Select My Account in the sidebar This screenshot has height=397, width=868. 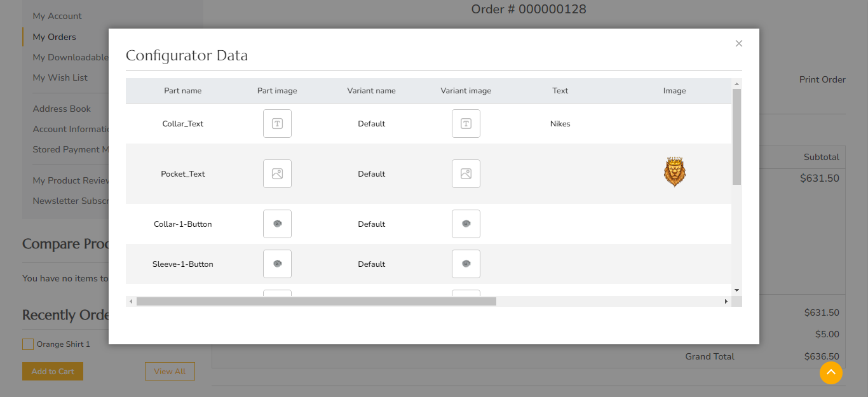tap(57, 15)
